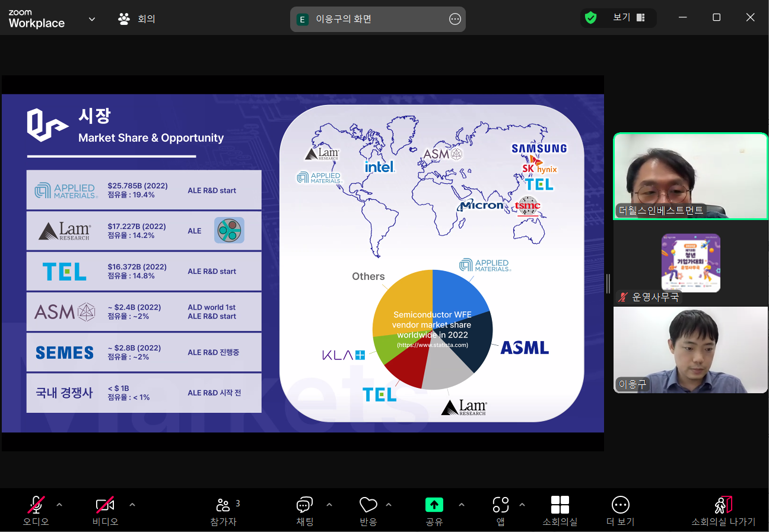Click the green encryption shield icon
Screen dimensions: 769x532
590,18
